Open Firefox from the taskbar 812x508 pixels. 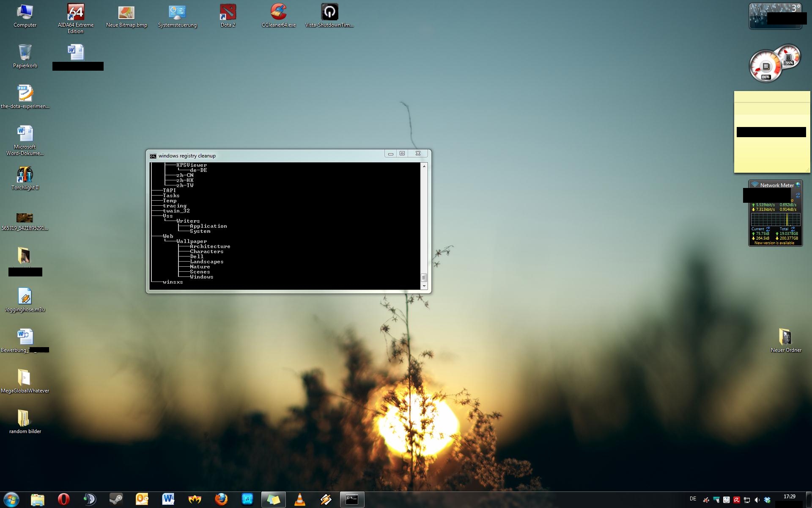[x=221, y=500]
